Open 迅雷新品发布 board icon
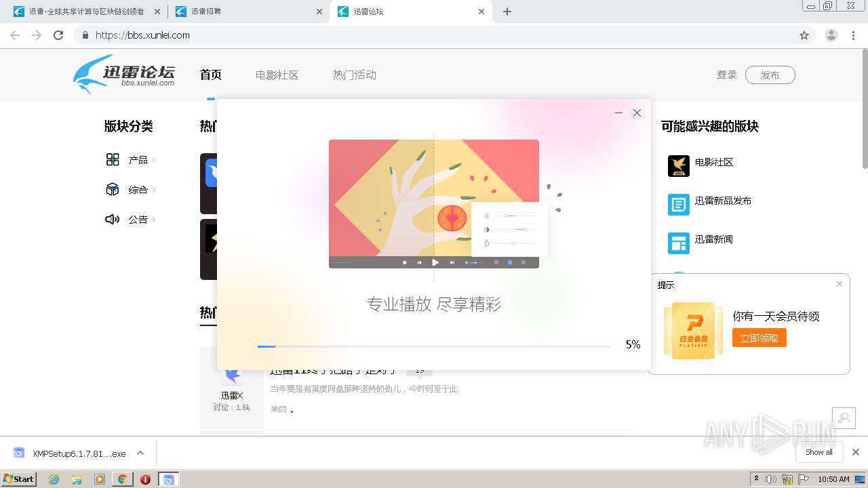This screenshot has width=868, height=488. coord(679,205)
